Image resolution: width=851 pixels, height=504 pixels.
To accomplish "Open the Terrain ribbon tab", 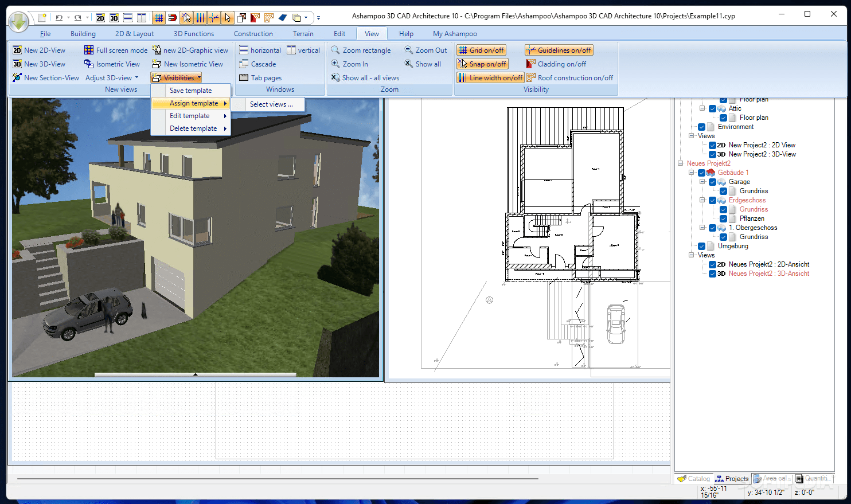I will (x=303, y=34).
